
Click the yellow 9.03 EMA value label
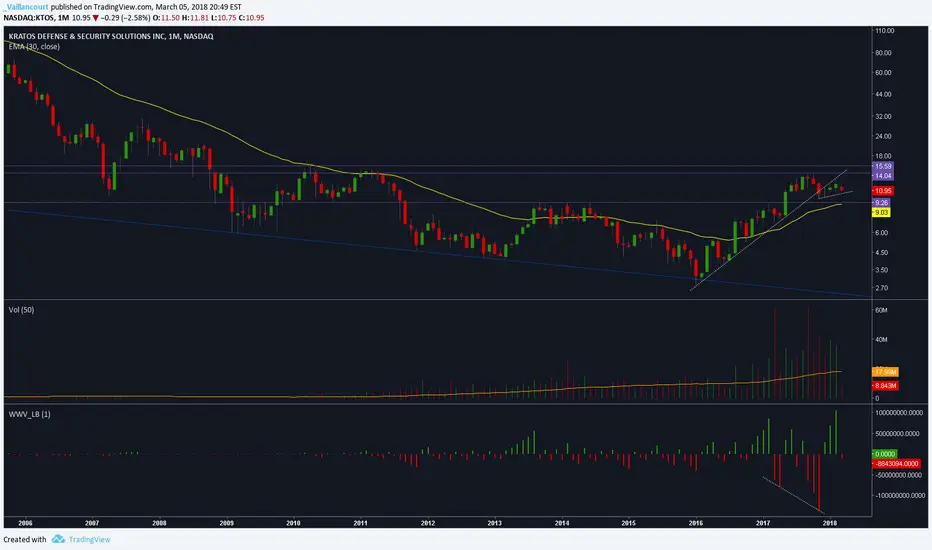click(x=881, y=212)
